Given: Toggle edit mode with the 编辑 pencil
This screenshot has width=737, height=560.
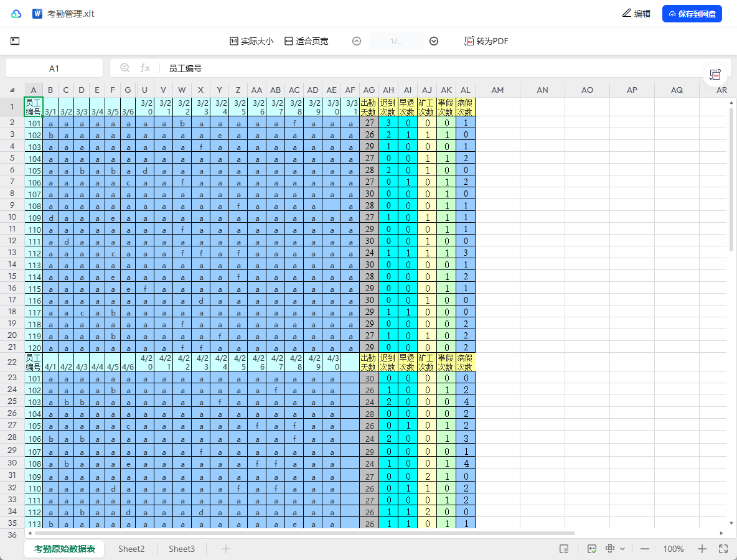Looking at the screenshot, I should (636, 13).
